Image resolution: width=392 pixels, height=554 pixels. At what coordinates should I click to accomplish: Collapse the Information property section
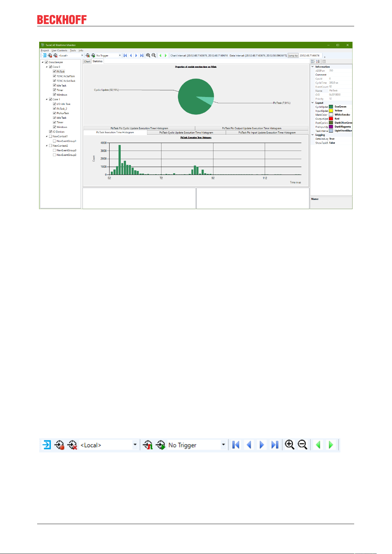(x=312, y=66)
